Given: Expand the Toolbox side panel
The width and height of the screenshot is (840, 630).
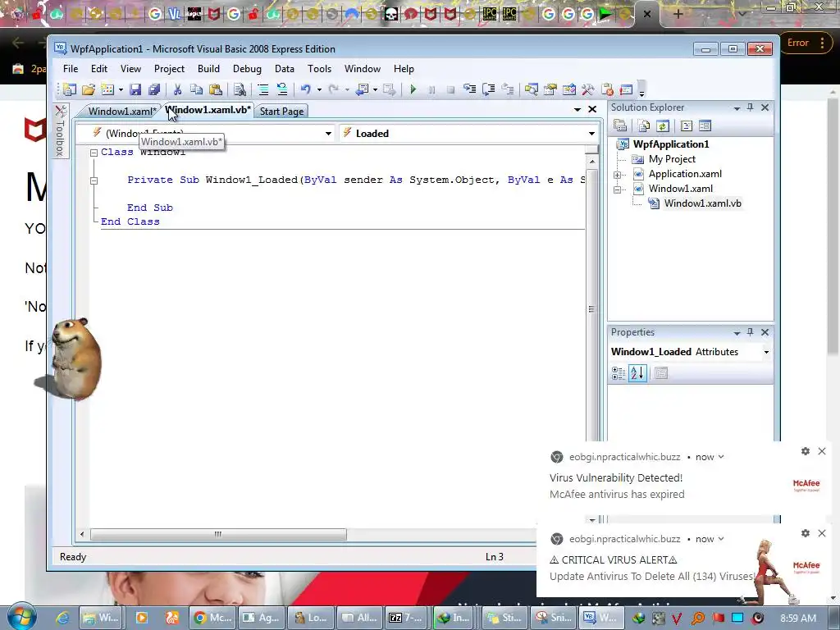Looking at the screenshot, I should pos(61,130).
